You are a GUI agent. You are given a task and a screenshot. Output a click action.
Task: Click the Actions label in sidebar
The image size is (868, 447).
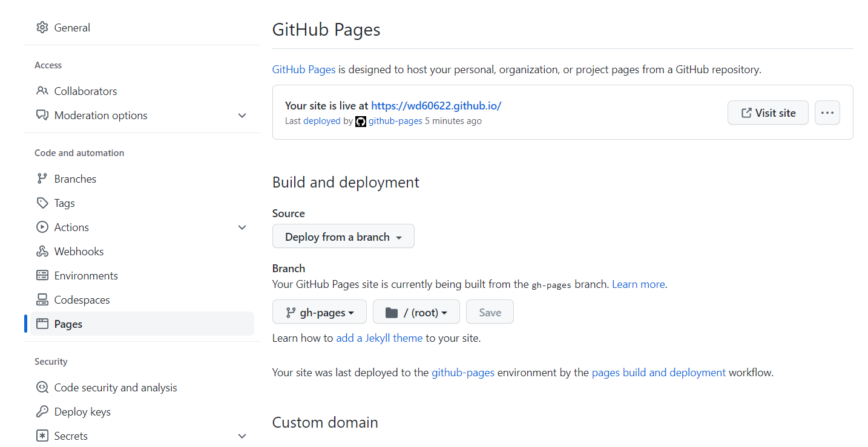[71, 227]
